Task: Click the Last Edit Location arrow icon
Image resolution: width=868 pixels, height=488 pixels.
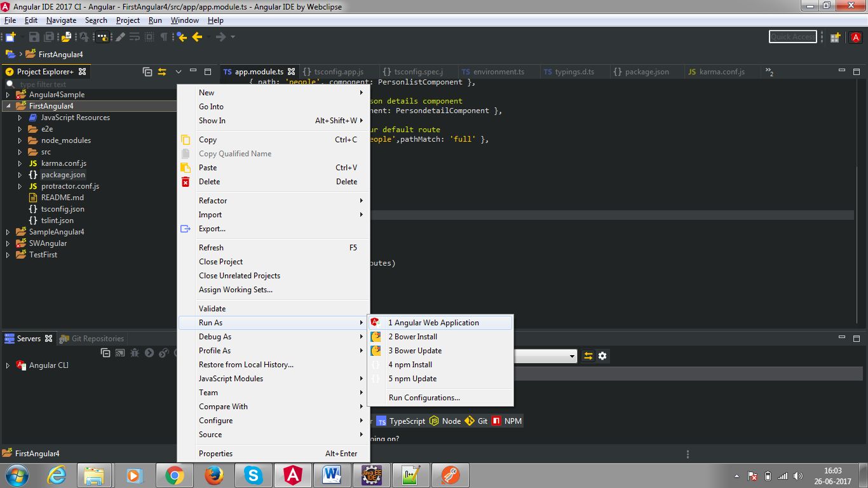Action: (x=182, y=37)
